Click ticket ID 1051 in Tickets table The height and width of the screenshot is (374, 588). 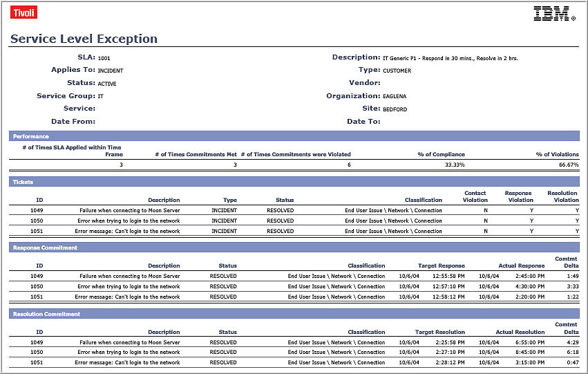click(x=37, y=231)
